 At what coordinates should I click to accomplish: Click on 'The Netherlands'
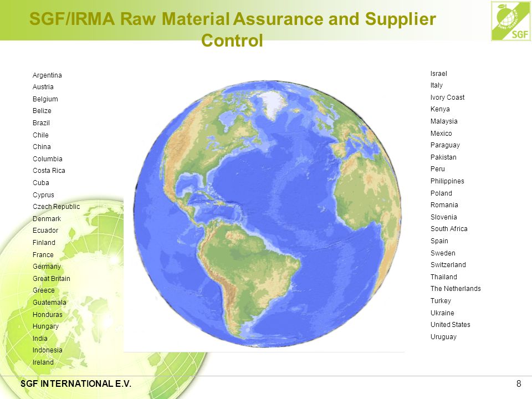[x=456, y=289]
